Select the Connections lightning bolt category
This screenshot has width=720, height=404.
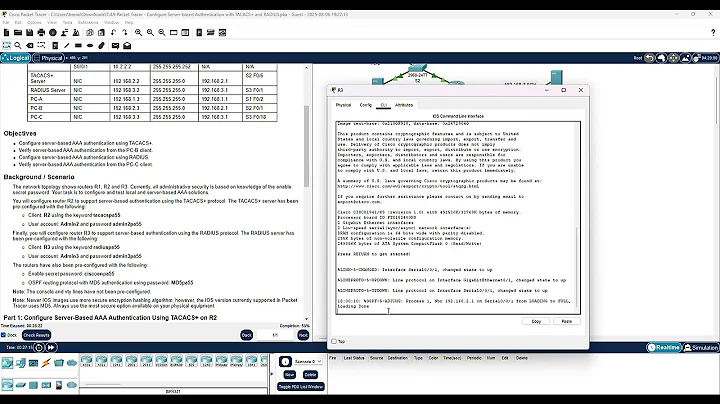[46, 363]
